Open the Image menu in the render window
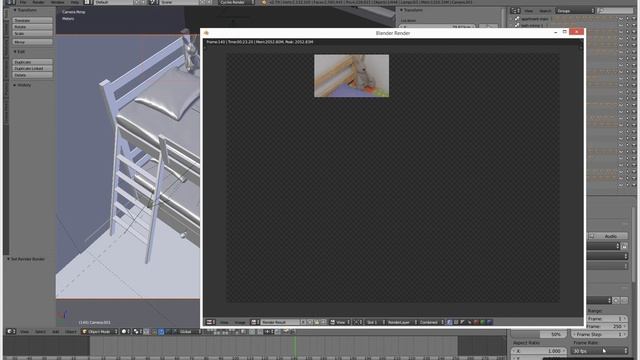 [240, 322]
